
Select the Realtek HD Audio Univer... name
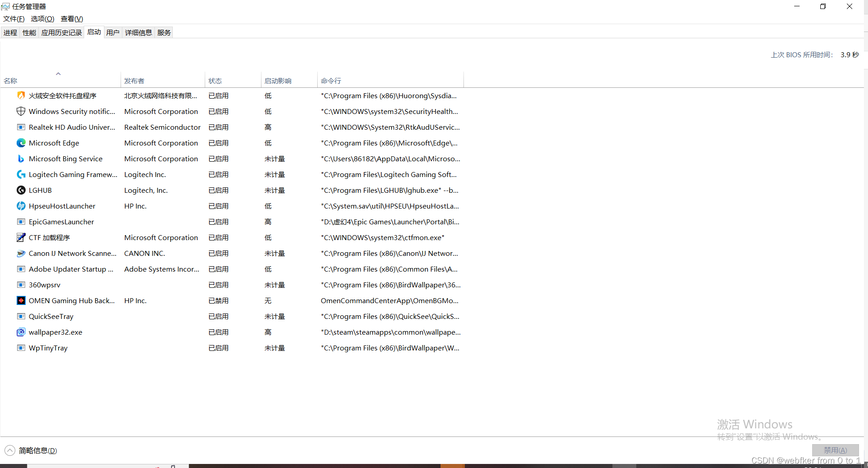[72, 127]
